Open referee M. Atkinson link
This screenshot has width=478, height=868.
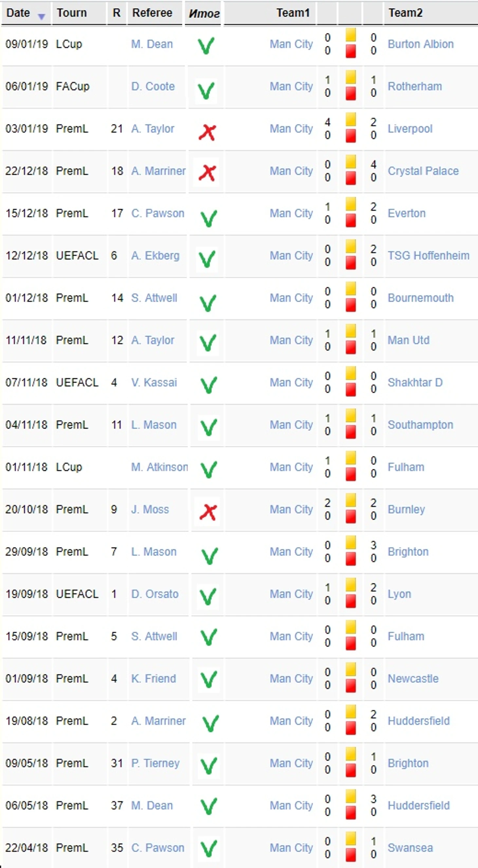pyautogui.click(x=159, y=467)
